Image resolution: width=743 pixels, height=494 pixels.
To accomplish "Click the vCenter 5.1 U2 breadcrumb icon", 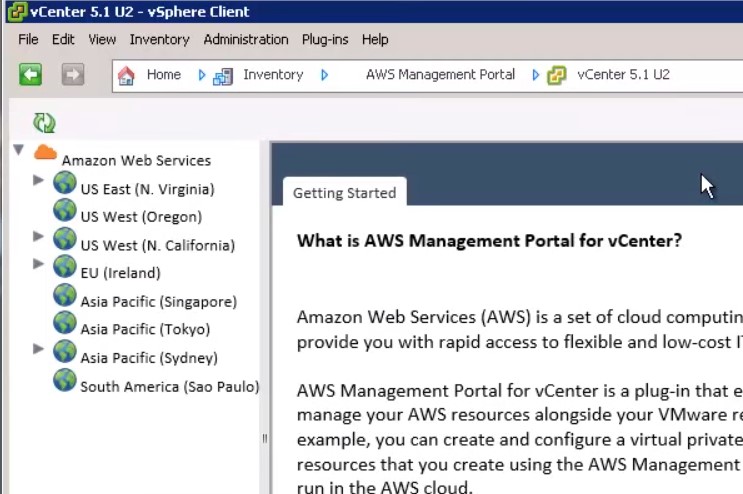I will (557, 75).
